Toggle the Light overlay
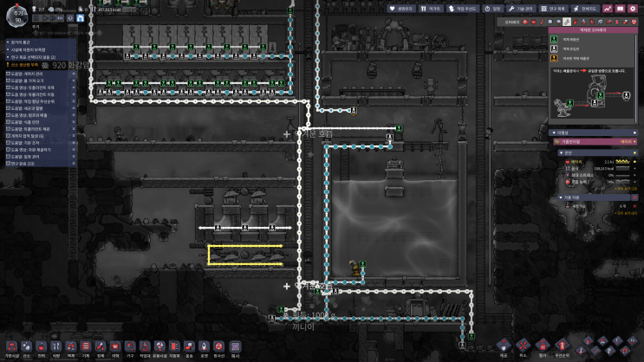This screenshot has height=362, width=644. point(558,22)
